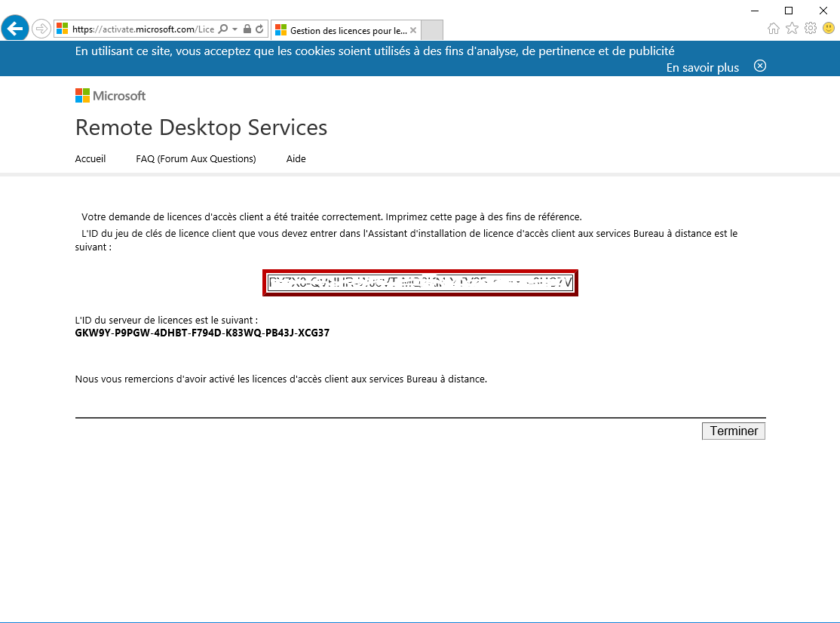840x623 pixels.
Task: Go back with the browser Back arrow
Action: (15, 28)
